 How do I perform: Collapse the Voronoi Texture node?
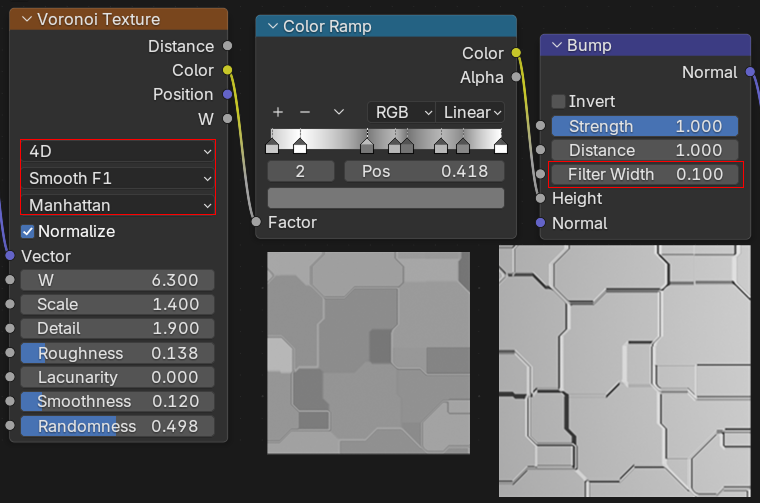tap(26, 19)
